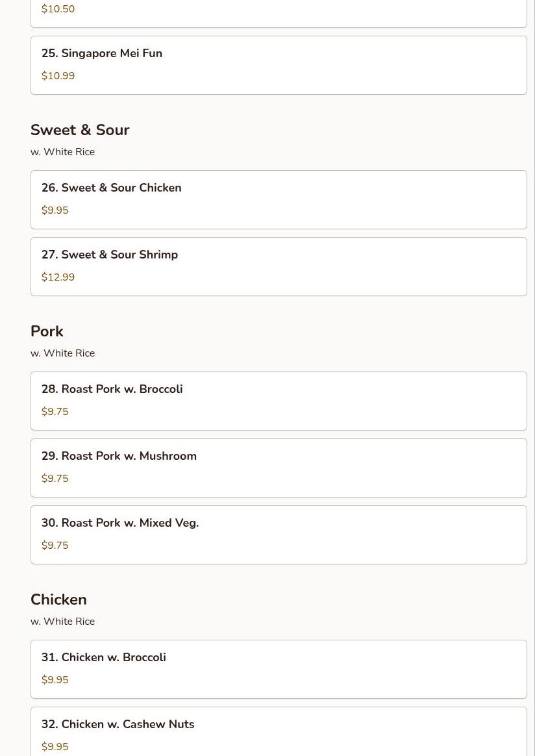
Task: Select Roast Pork w. Mixed Veg.
Action: click(120, 523)
